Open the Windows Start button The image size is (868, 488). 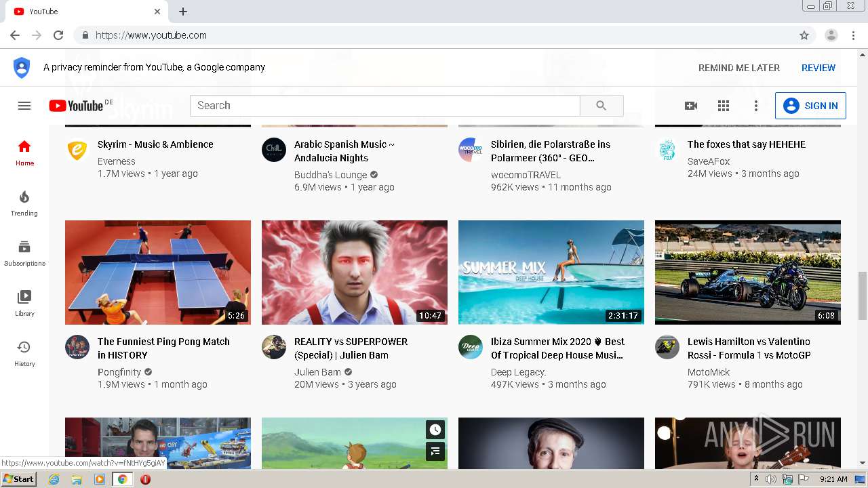[18, 479]
